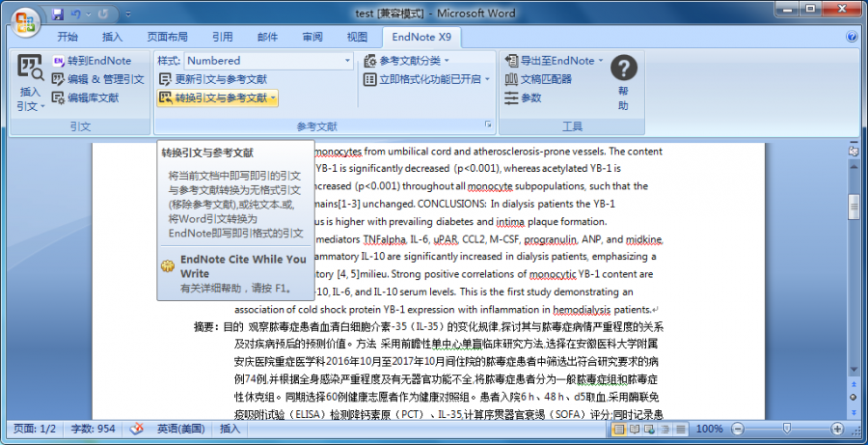Undo the last action
Screen dimensions: 868x445
76,14
